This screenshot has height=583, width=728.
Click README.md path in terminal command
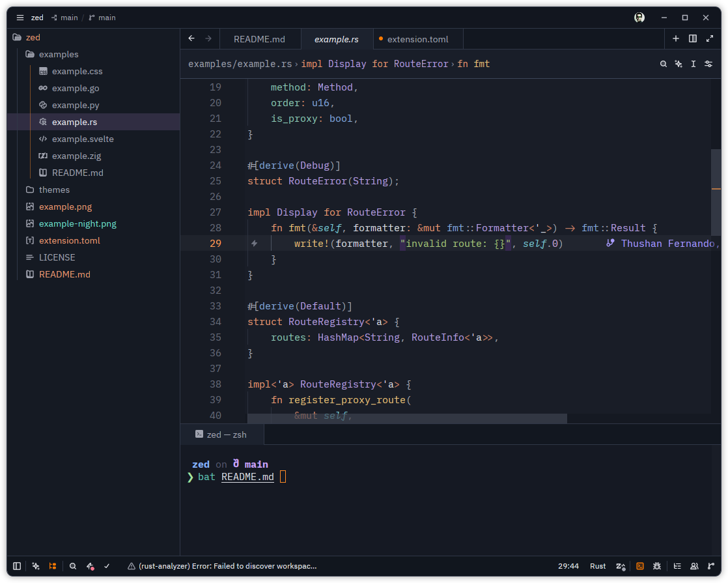click(x=247, y=477)
